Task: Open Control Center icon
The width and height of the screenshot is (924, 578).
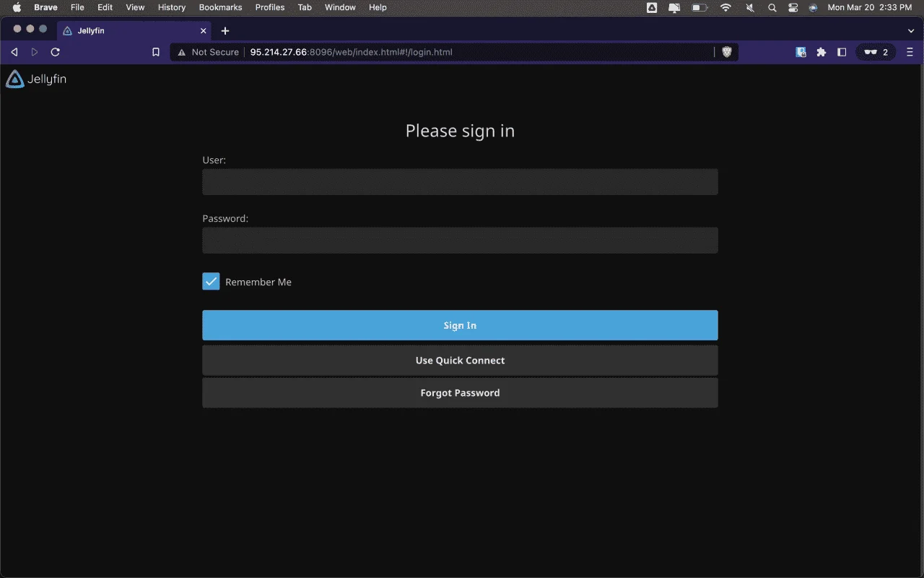Action: (793, 7)
